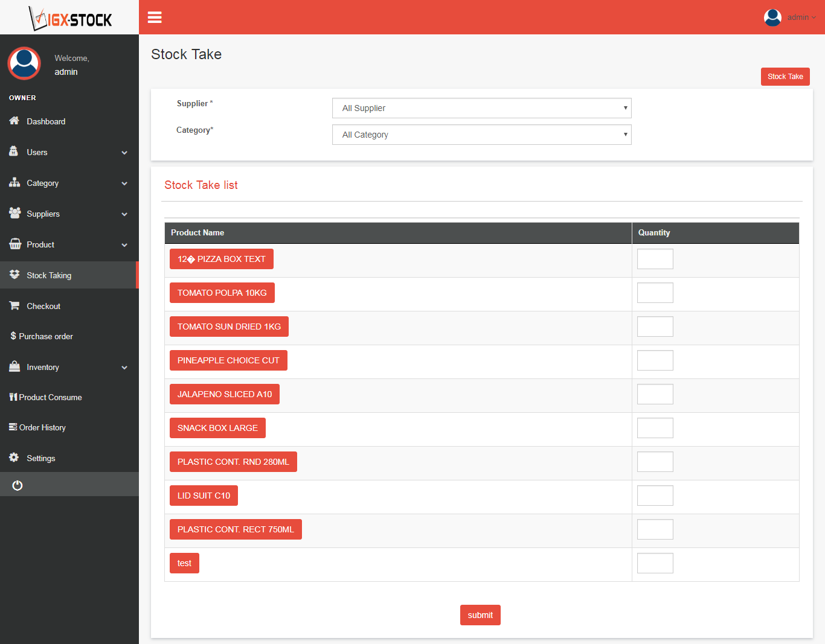Click the Dashboard home icon
Screen dimensions: 825x644
(14, 121)
